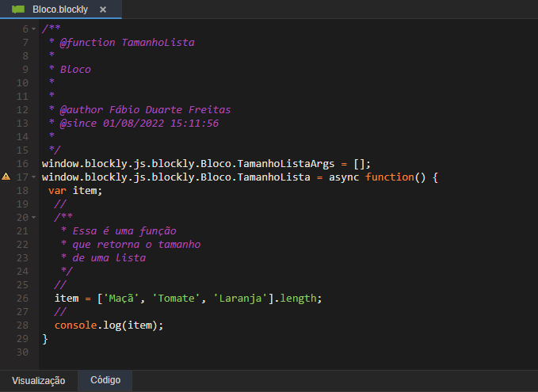Click '@author Fábio Duarte Freitas' text
538x392 pixels.
(x=145, y=110)
